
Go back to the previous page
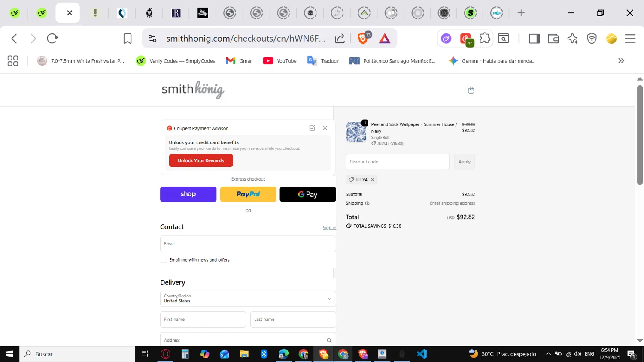point(14,39)
